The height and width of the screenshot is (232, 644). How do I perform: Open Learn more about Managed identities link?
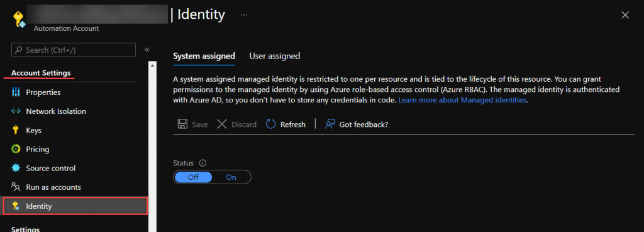click(x=462, y=100)
